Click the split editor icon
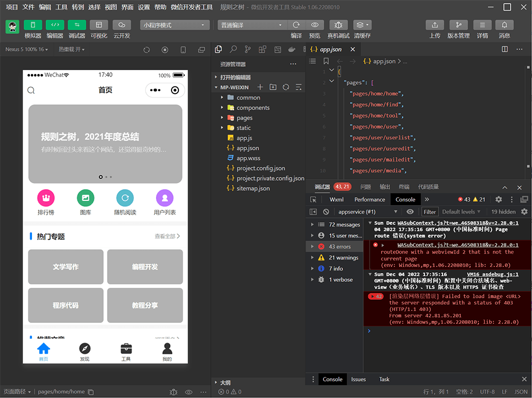 click(x=505, y=49)
